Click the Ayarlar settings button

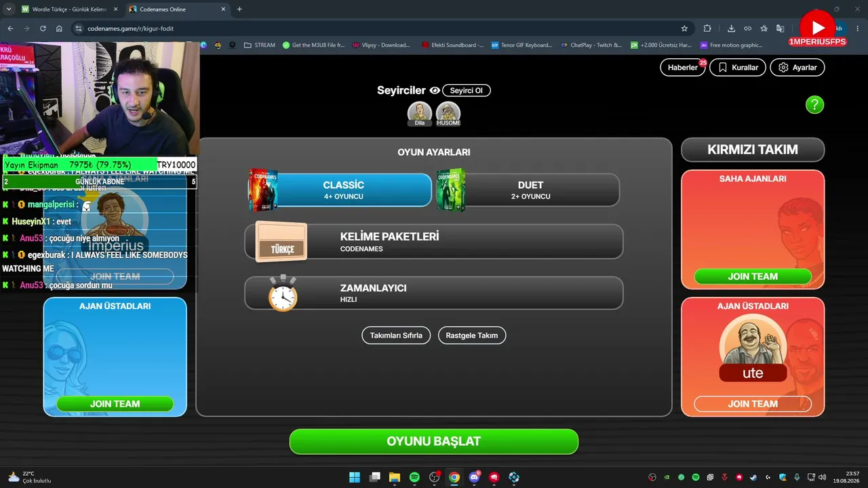click(x=797, y=68)
